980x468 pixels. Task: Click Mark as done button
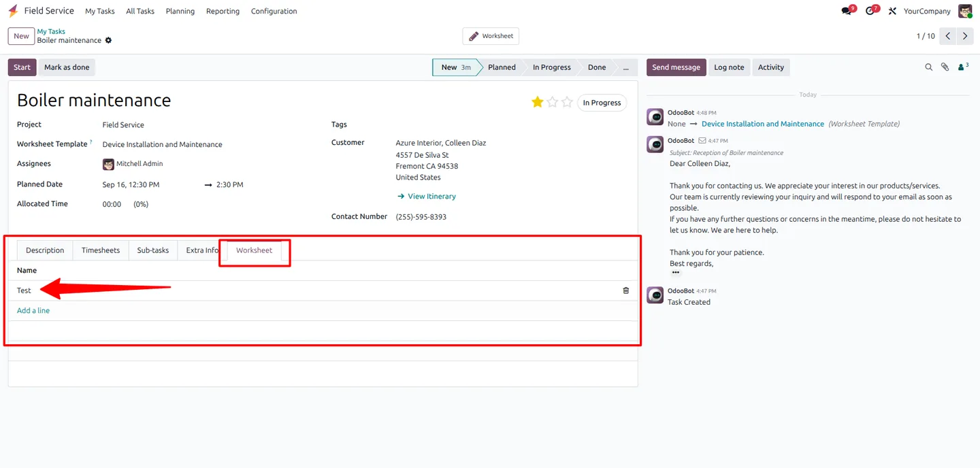click(x=67, y=67)
